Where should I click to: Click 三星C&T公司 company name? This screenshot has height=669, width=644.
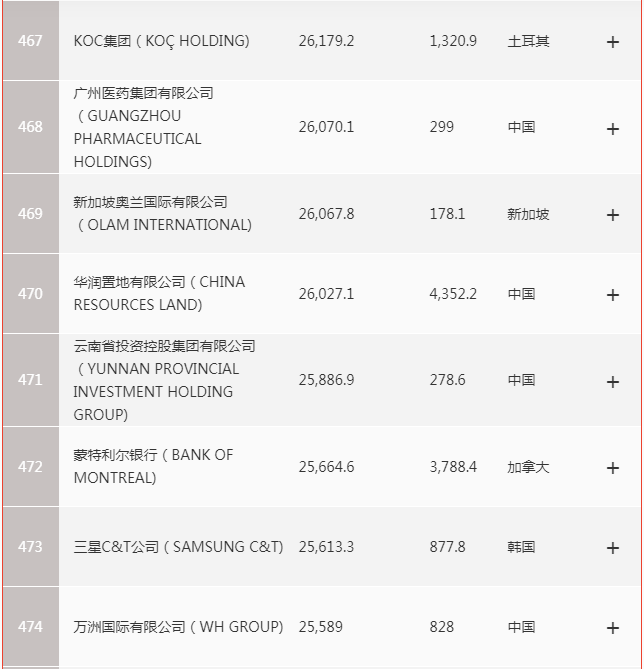pyautogui.click(x=178, y=547)
